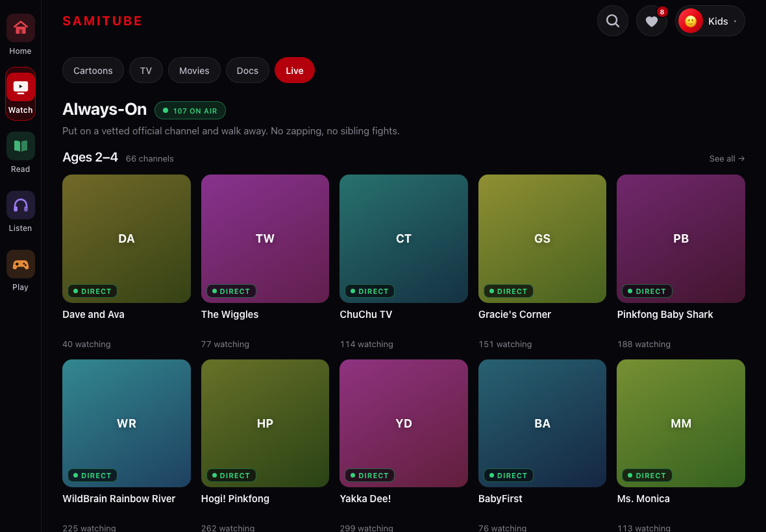Go to Home in the sidebar

[20, 34]
